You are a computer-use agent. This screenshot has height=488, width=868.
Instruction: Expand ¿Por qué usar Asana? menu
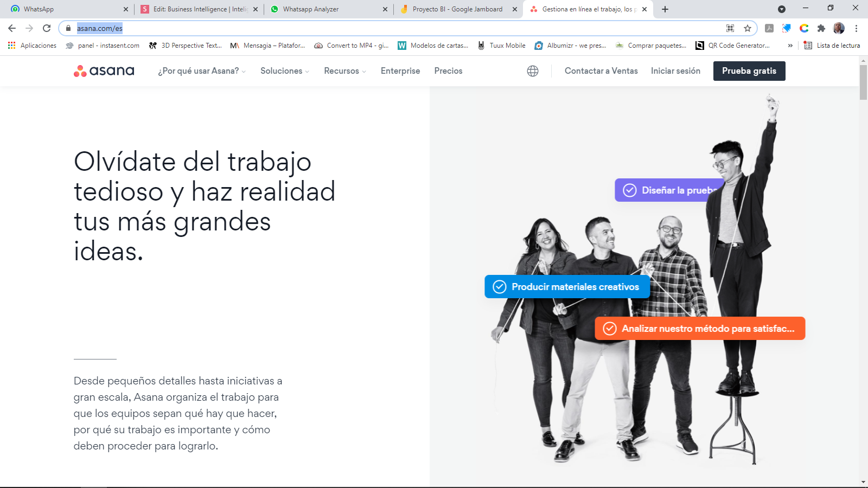click(x=201, y=71)
